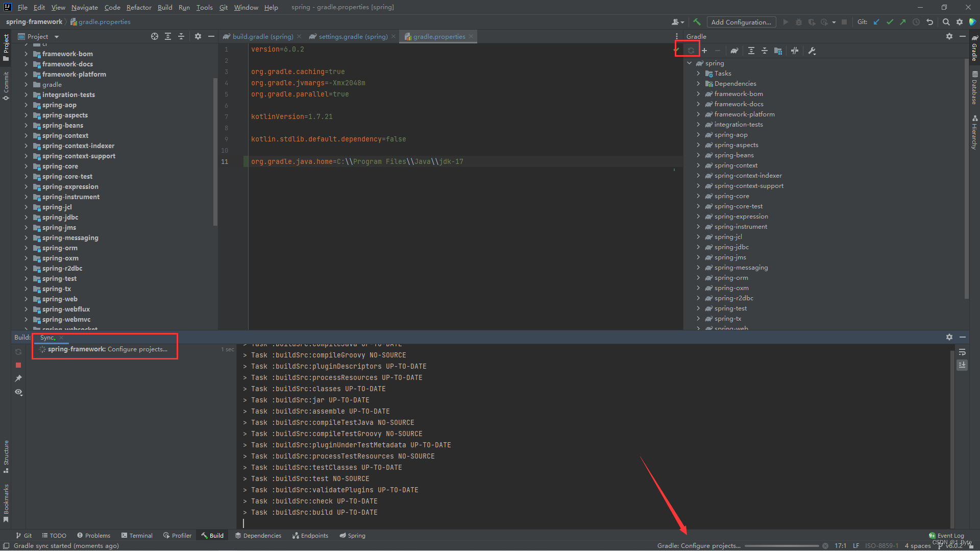Open Terminal tool window button

[137, 535]
